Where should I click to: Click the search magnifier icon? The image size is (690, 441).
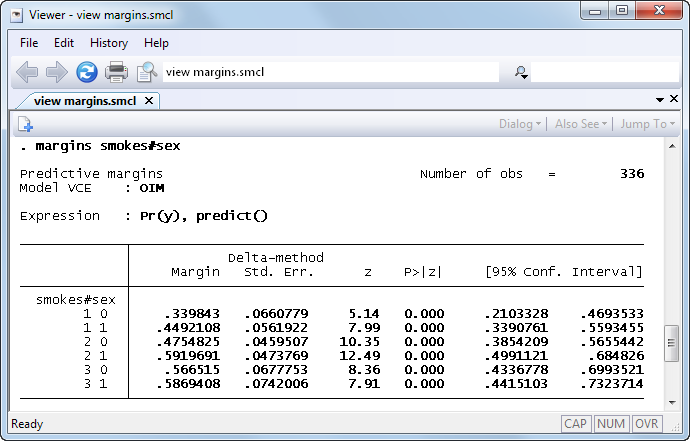(521, 72)
